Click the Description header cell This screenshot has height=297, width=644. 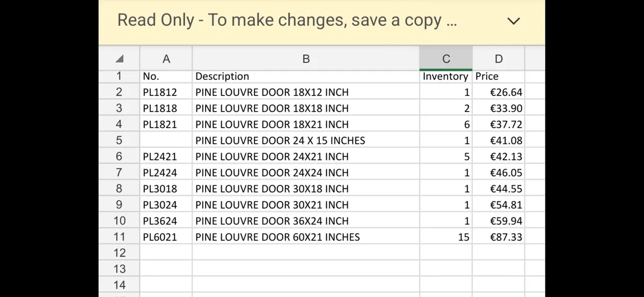tap(305, 76)
